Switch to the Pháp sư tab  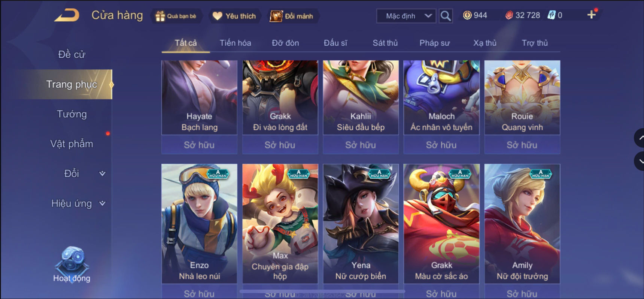(x=434, y=43)
